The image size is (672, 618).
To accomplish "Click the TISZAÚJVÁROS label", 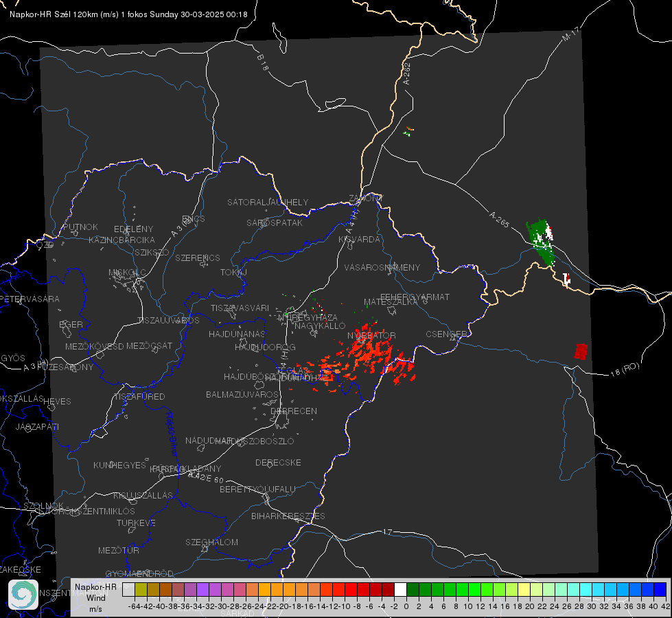I will pyautogui.click(x=168, y=321).
